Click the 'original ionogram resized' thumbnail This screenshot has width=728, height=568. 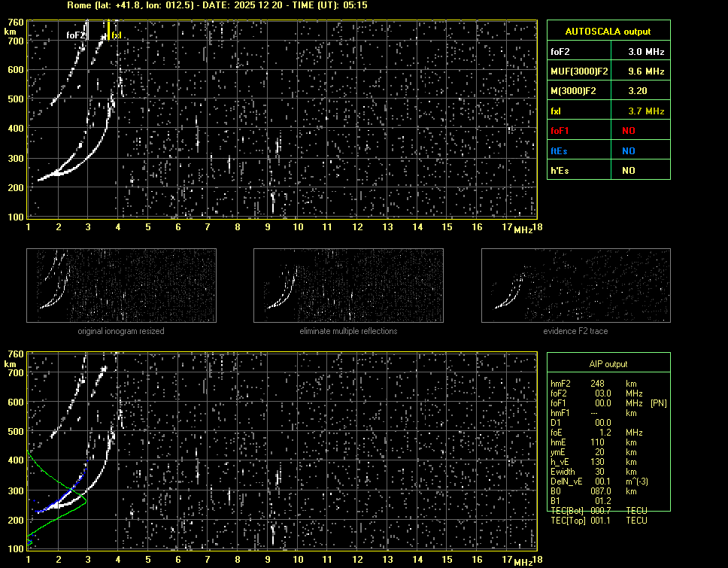[x=121, y=285]
